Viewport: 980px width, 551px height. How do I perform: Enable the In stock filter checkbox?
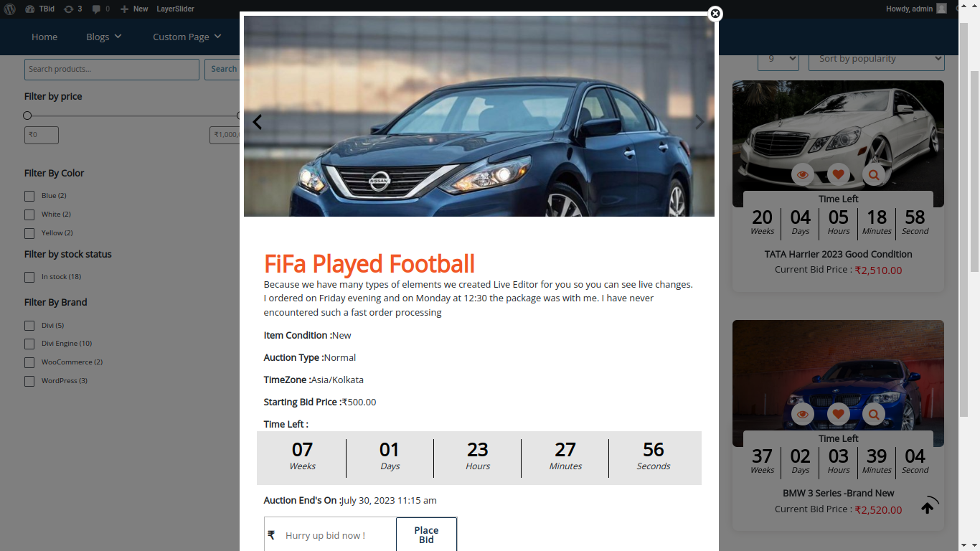click(29, 277)
